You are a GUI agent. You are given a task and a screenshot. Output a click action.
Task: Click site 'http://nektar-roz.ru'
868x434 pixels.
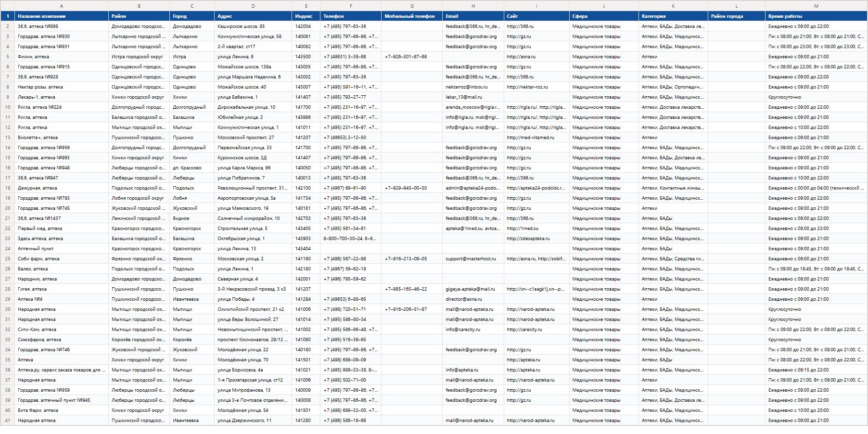pyautogui.click(x=536, y=87)
